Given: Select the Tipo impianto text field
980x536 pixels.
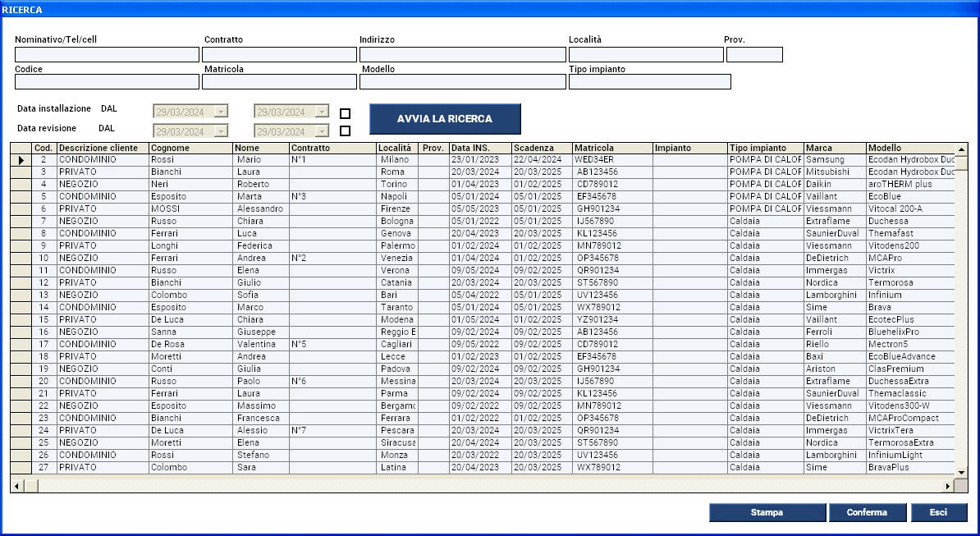Looking at the screenshot, I should tap(649, 82).
